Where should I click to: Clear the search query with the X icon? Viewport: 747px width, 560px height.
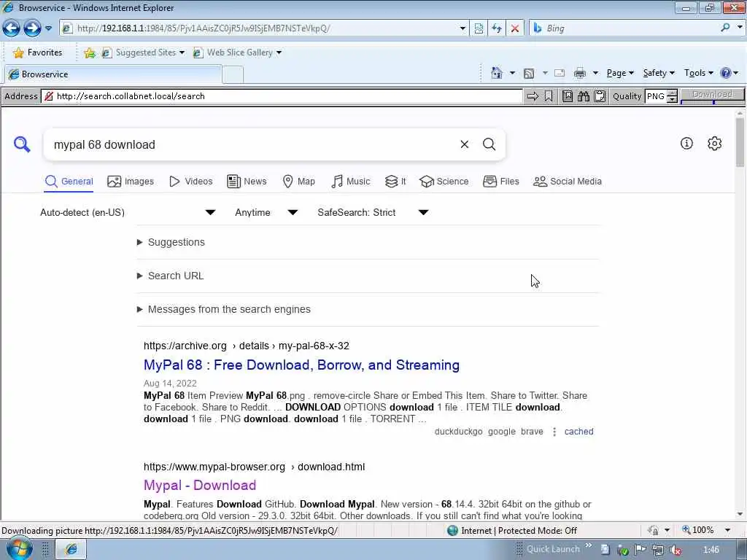(465, 144)
